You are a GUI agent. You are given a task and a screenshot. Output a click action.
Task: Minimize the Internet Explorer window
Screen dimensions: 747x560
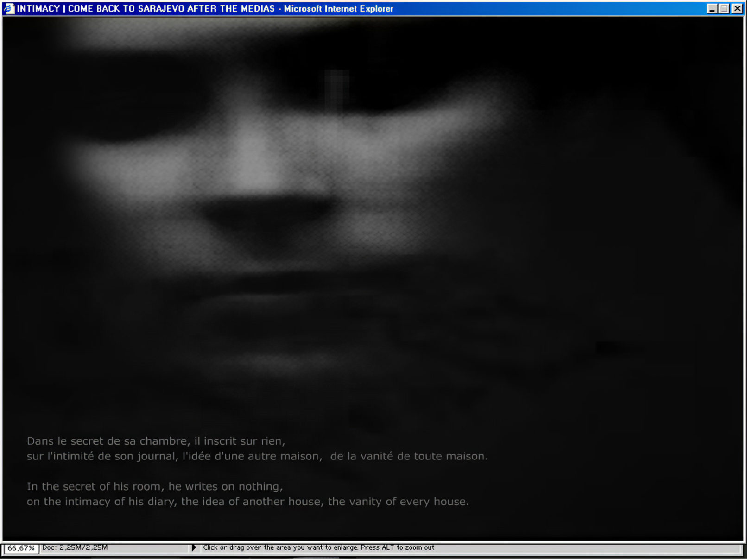712,8
